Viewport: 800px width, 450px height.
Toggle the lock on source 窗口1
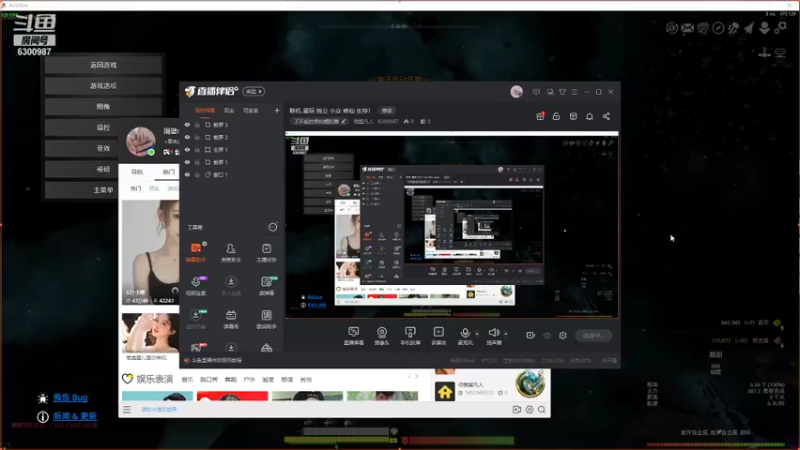coord(197,174)
